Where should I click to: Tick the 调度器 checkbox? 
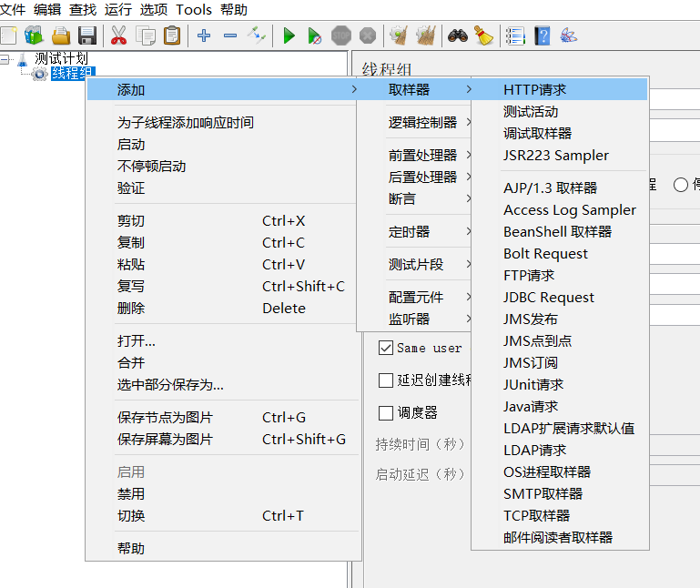tap(385, 413)
